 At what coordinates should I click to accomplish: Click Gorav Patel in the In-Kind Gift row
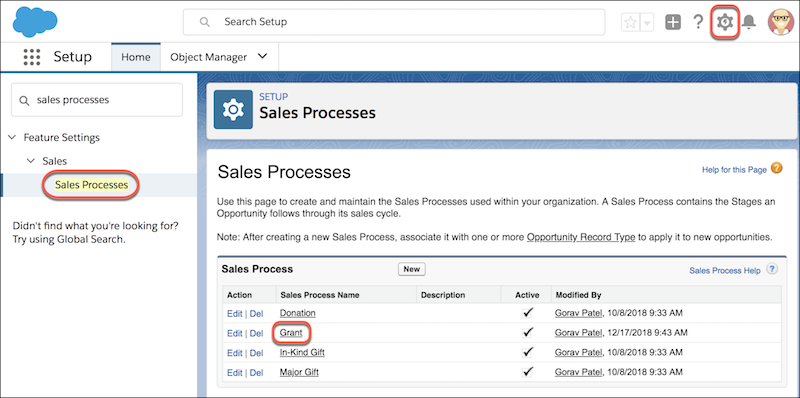pos(578,353)
